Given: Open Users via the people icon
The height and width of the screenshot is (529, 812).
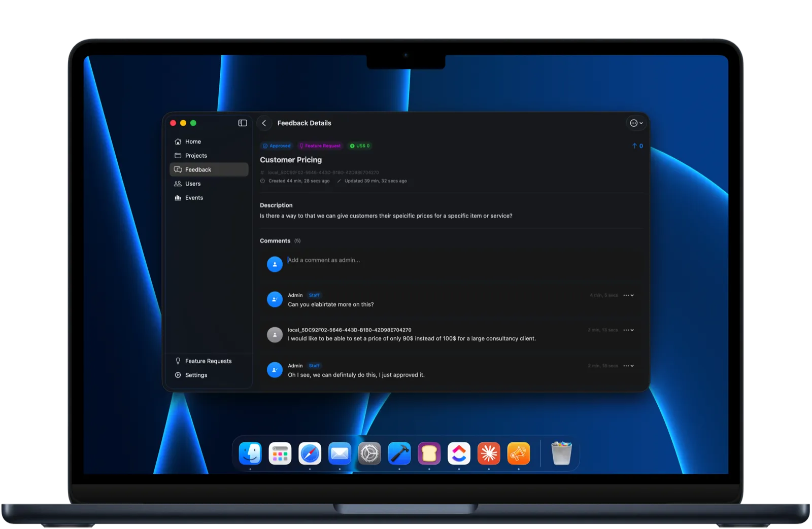Looking at the screenshot, I should tap(178, 184).
